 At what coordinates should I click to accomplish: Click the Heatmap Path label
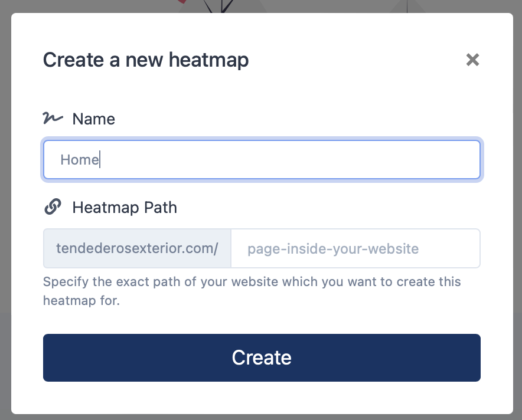125,208
